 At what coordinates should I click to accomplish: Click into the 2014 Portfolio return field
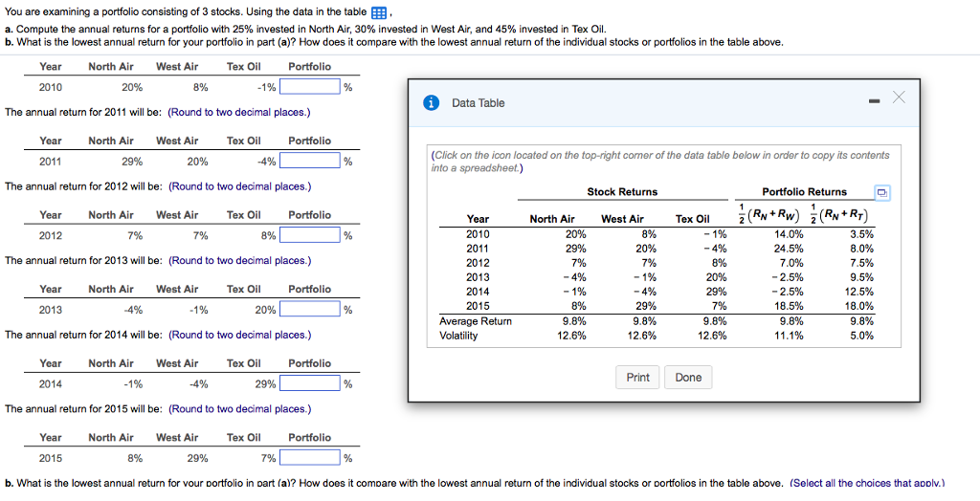point(310,383)
